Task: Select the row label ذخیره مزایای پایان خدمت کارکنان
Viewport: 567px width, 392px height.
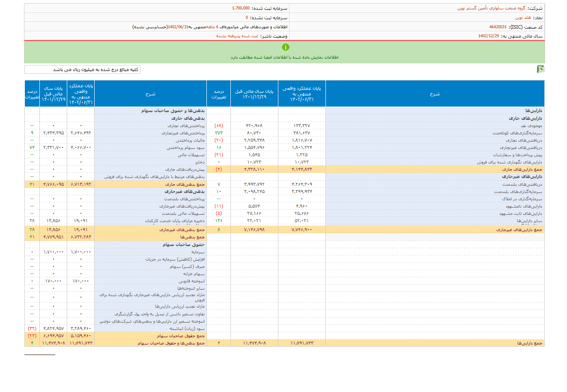Action: click(x=175, y=221)
